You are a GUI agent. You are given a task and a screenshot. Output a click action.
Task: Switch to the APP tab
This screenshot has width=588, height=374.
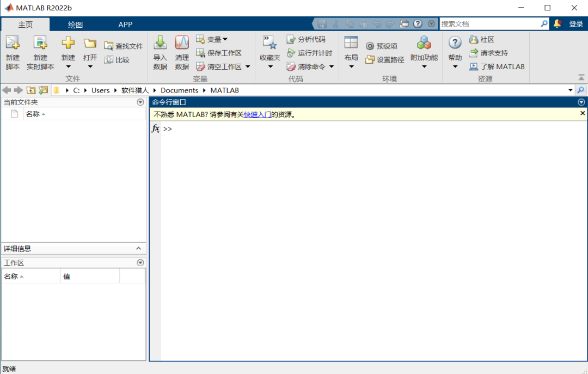click(x=125, y=24)
